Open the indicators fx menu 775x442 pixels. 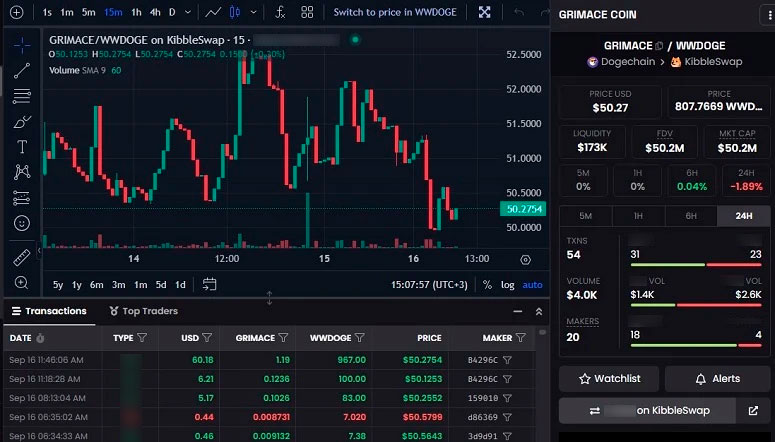(279, 12)
